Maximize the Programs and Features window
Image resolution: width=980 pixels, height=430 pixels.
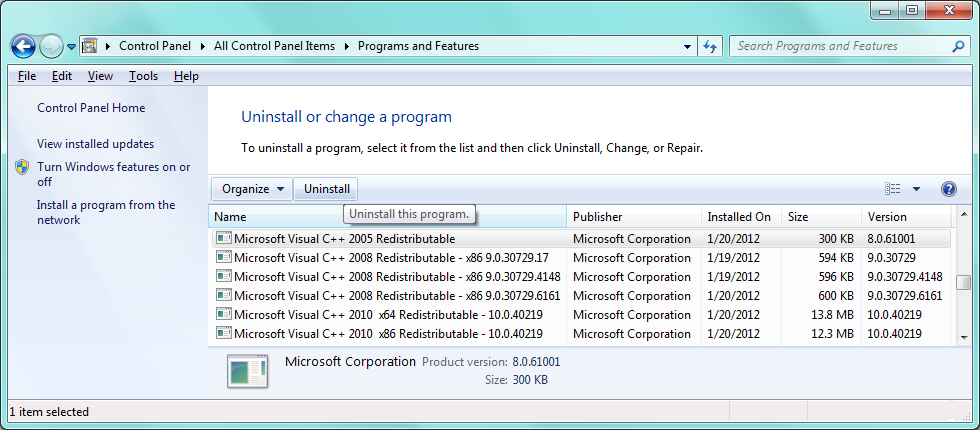coord(912,9)
